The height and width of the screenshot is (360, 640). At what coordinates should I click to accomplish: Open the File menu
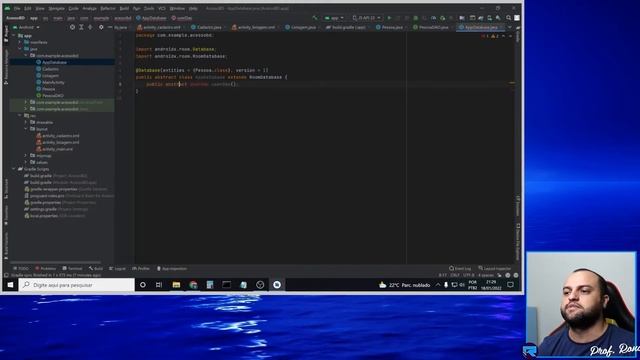(x=17, y=8)
